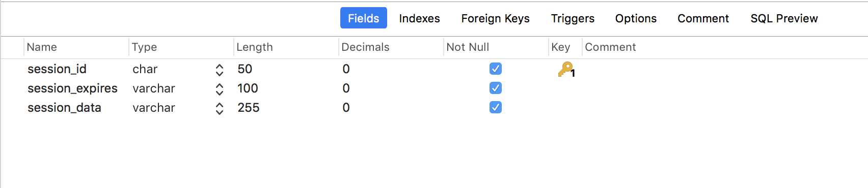Select the Fields tab

coord(364,18)
